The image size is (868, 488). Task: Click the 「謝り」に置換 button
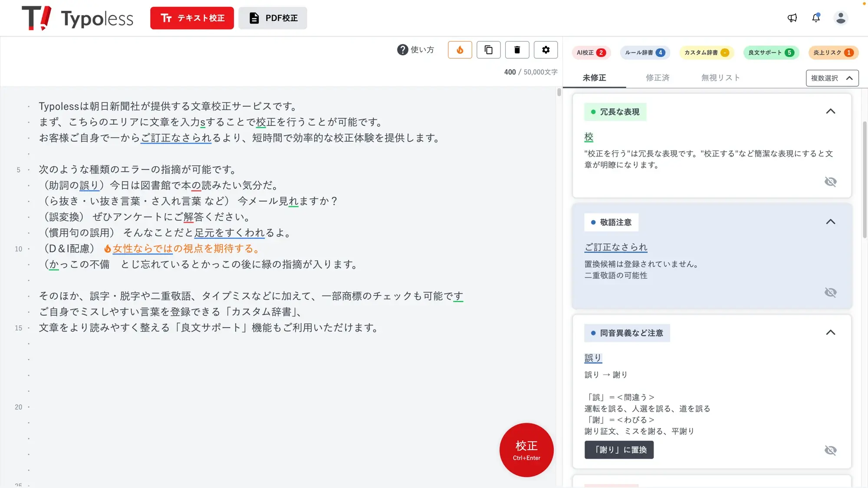pos(619,450)
